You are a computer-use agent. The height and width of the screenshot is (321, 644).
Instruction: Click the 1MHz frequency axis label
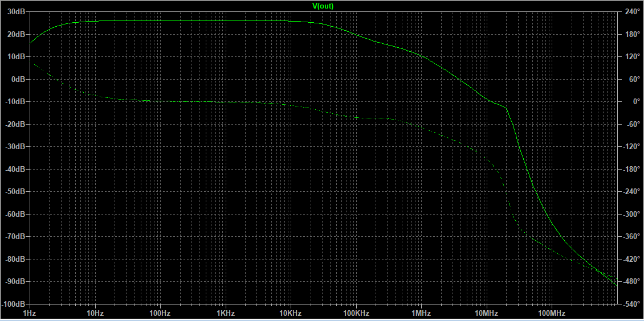coord(421,314)
